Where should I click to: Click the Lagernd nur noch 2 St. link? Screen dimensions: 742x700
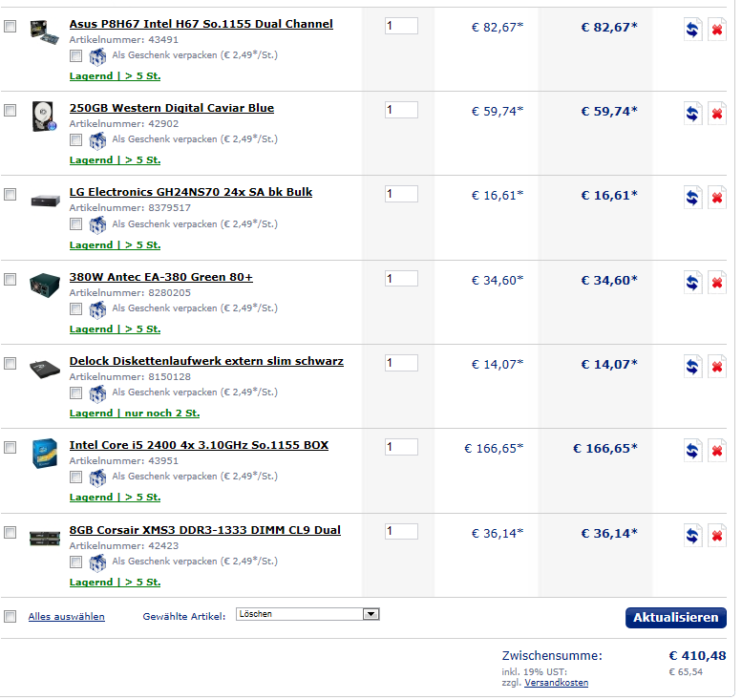[x=135, y=414]
